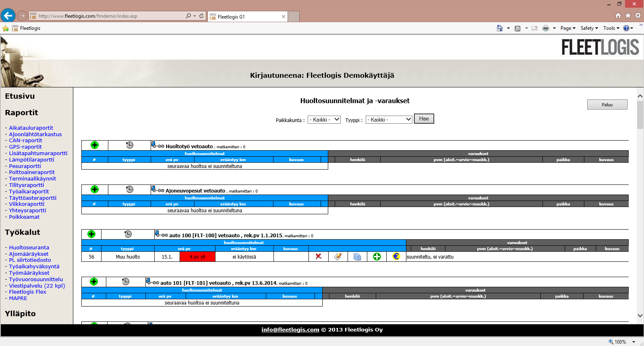Screen dimensions: 644x346
Task: Open Huoltoseuranta tool link
Action: click(x=29, y=247)
